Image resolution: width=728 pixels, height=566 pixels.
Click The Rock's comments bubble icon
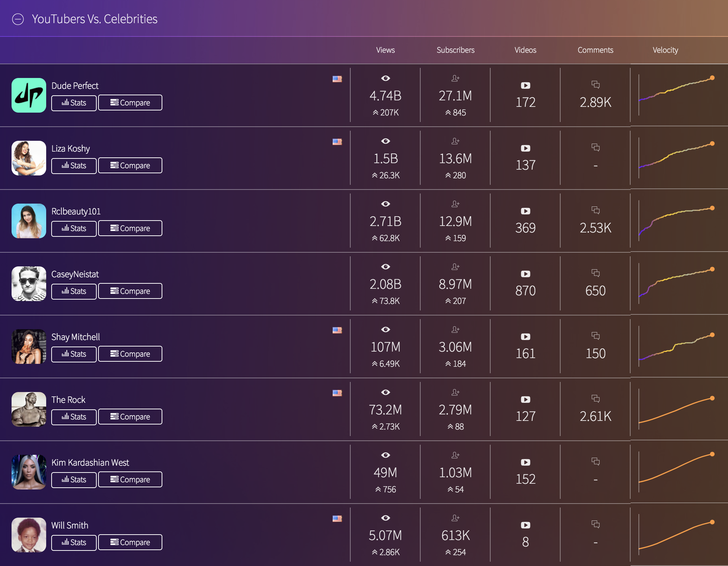coord(595,399)
